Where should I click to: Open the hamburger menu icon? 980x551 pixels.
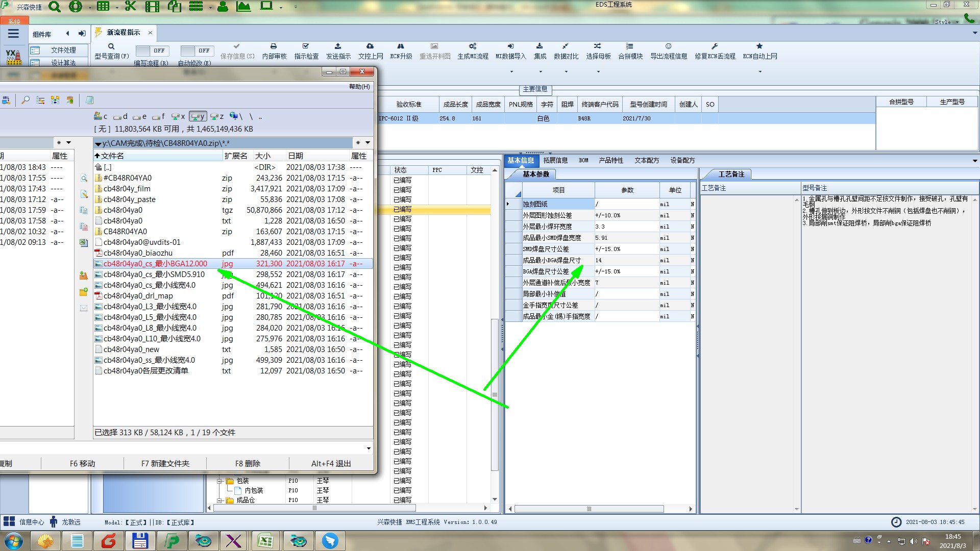[13, 34]
